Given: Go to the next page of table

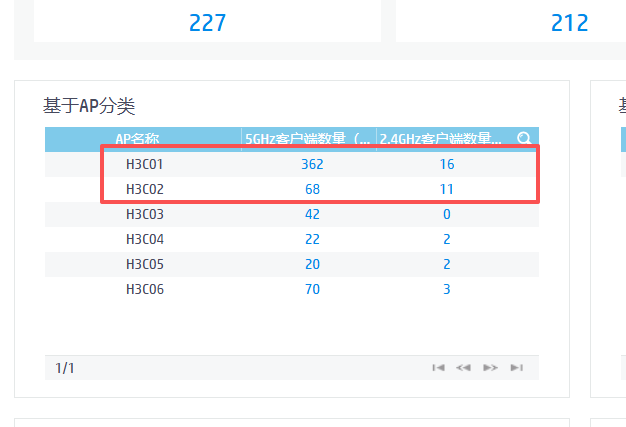Looking at the screenshot, I should coord(490,368).
